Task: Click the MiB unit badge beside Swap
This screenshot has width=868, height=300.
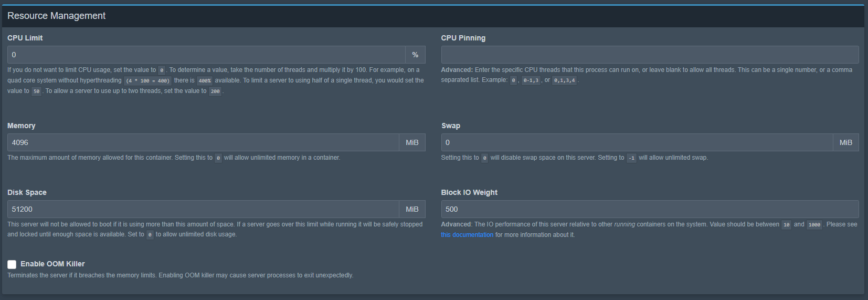Action: 845,142
